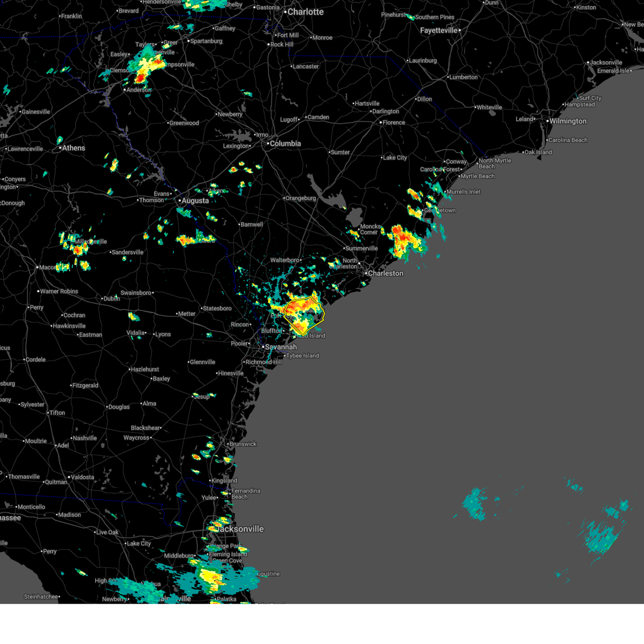Select the Augusta city label
This screenshot has width=644, height=644.
pyautogui.click(x=195, y=201)
